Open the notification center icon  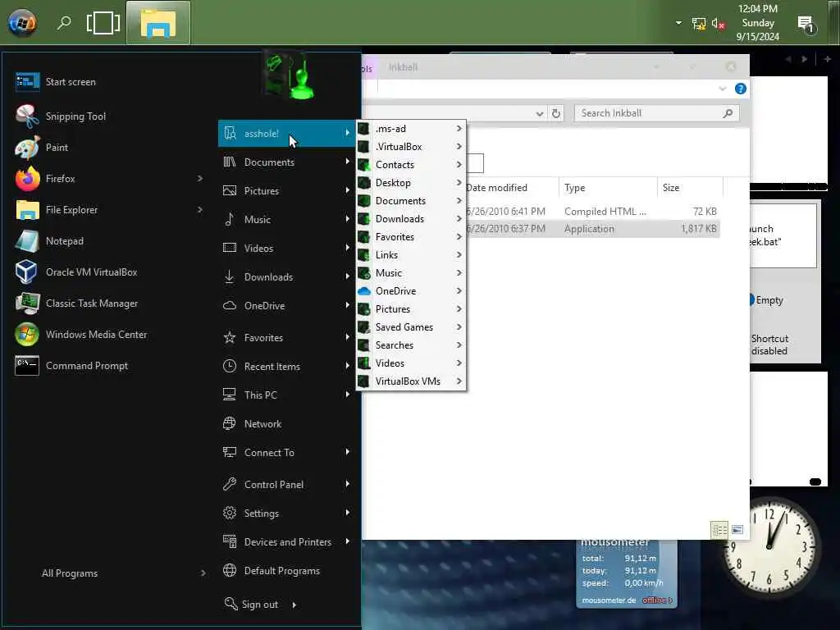coord(806,24)
